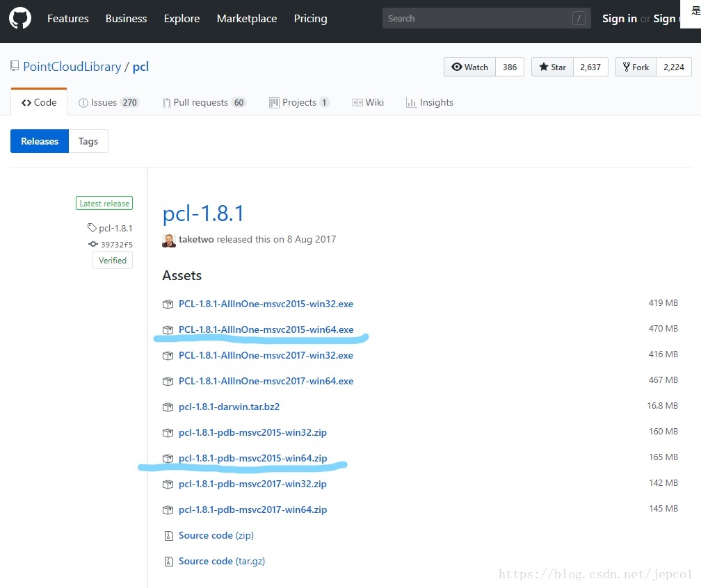
Task: Open the pcl repository name link
Action: pyautogui.click(x=140, y=67)
